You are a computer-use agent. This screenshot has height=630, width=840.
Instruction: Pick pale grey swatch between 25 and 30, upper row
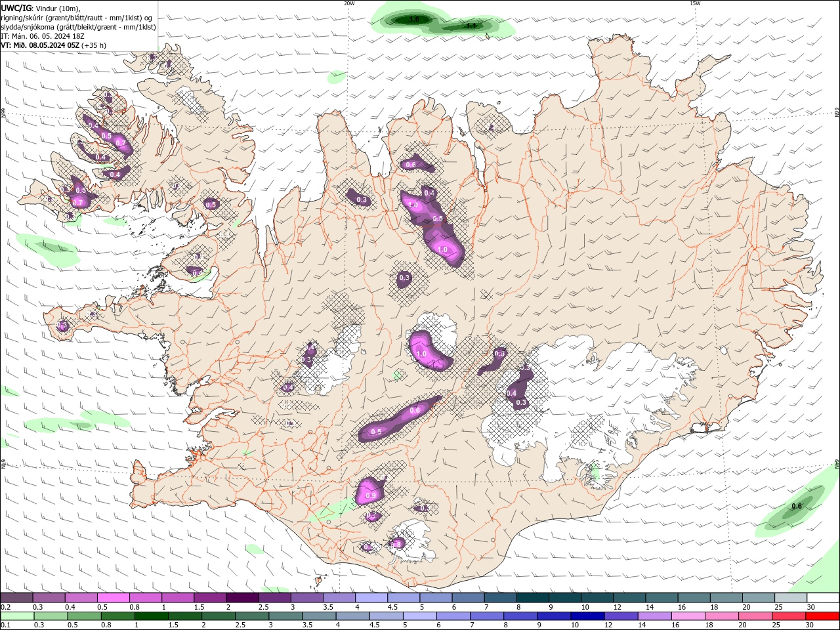790,598
